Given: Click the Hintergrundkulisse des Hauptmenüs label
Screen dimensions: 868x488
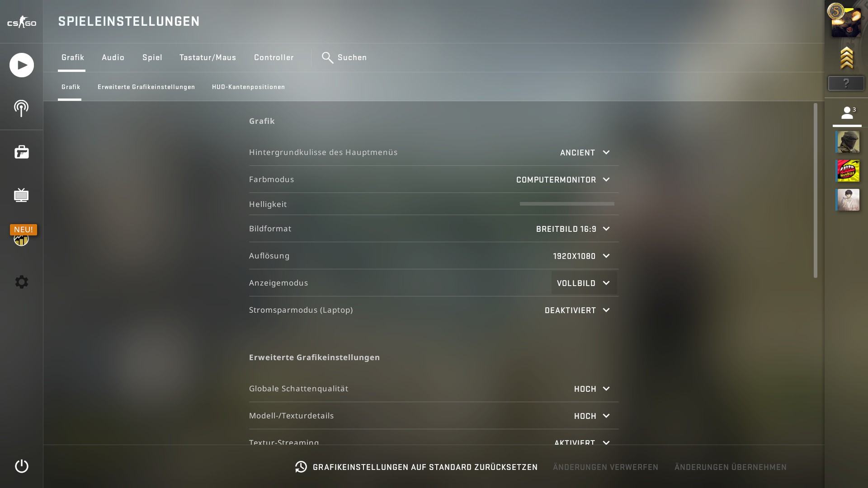Looking at the screenshot, I should 323,152.
